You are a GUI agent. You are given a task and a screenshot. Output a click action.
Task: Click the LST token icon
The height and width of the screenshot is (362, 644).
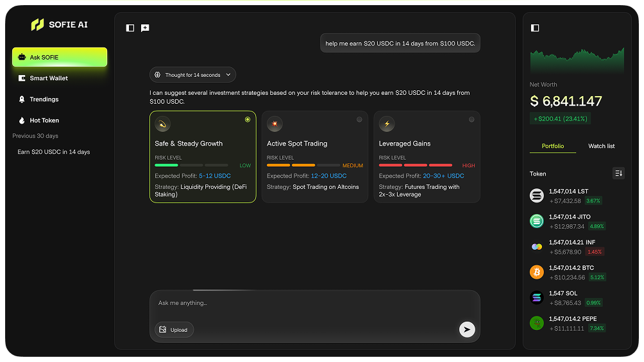(537, 196)
